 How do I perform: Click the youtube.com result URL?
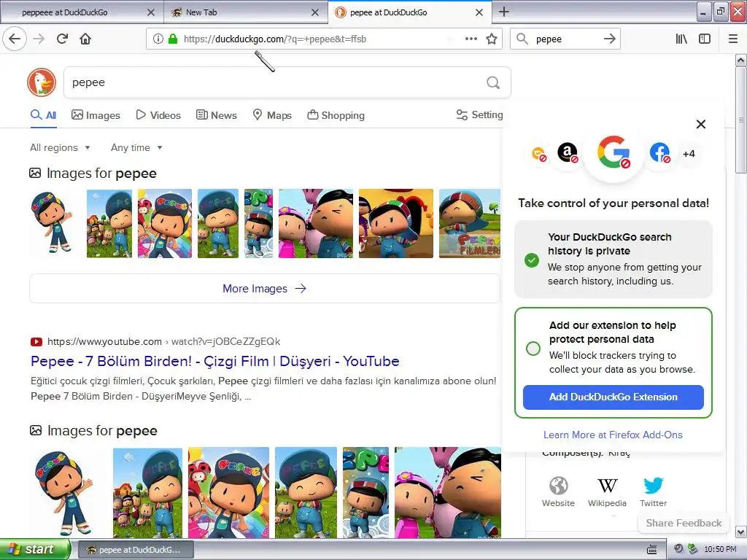tap(163, 341)
